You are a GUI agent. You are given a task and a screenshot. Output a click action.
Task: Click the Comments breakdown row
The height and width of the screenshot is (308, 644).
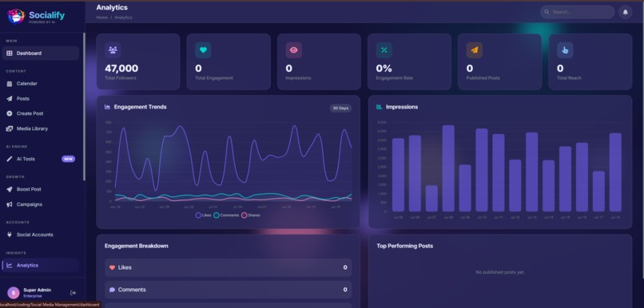coord(228,290)
